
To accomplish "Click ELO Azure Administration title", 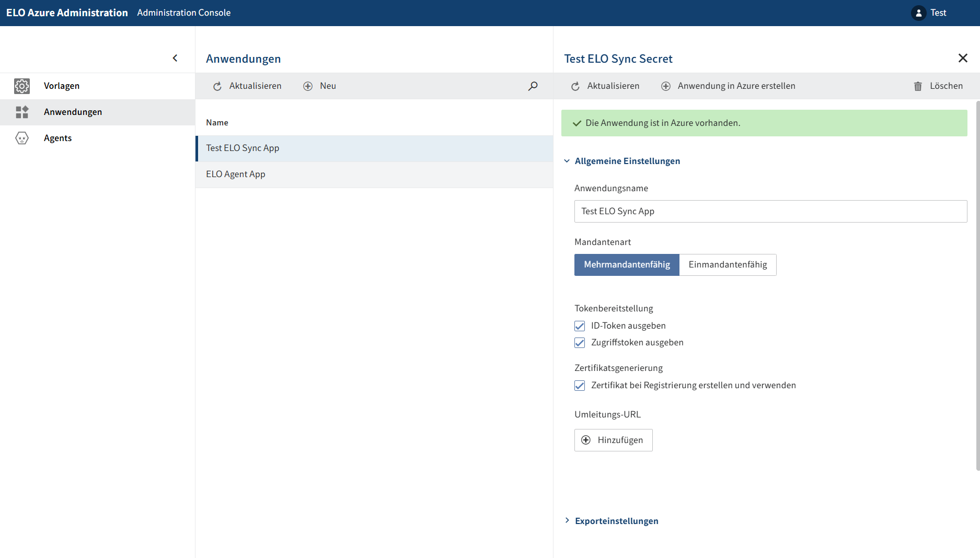I will (x=67, y=13).
